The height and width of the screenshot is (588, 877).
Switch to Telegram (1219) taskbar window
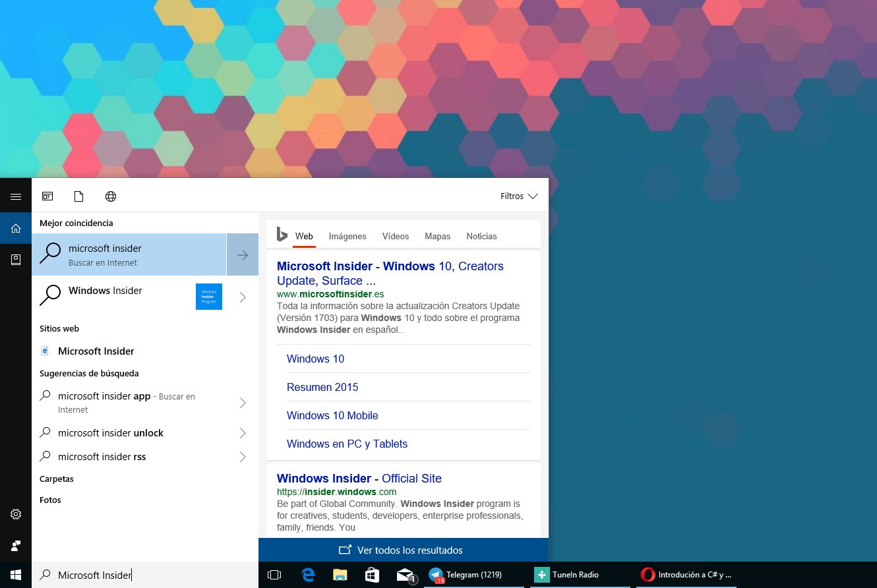click(473, 575)
